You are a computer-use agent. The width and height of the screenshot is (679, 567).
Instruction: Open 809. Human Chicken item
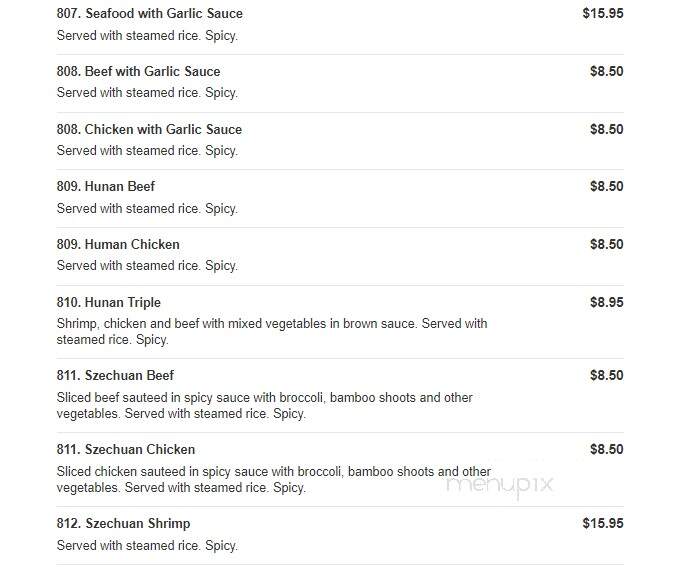click(118, 244)
